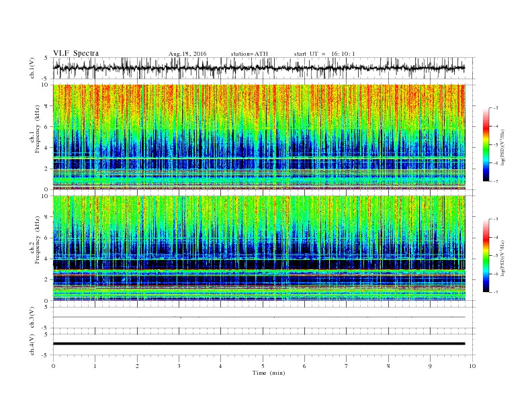Image resolution: width=532 pixels, height=411 pixels.
Task: Click the "5" tick on time axis
Action: pyautogui.click(x=263, y=366)
